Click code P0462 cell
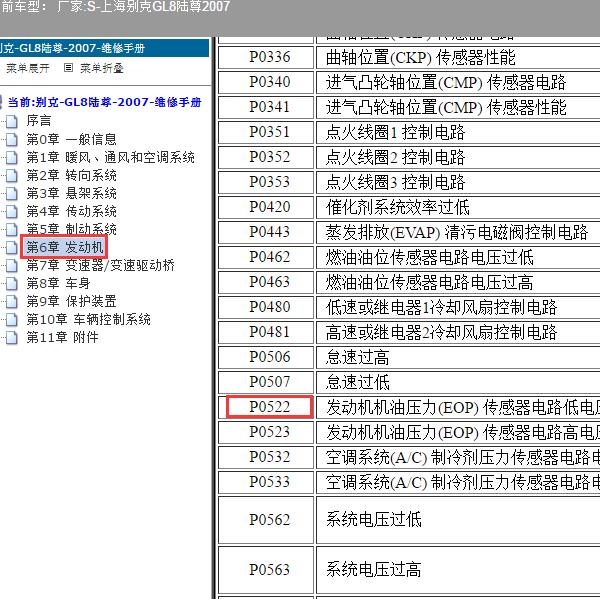This screenshot has height=599, width=600. click(266, 257)
